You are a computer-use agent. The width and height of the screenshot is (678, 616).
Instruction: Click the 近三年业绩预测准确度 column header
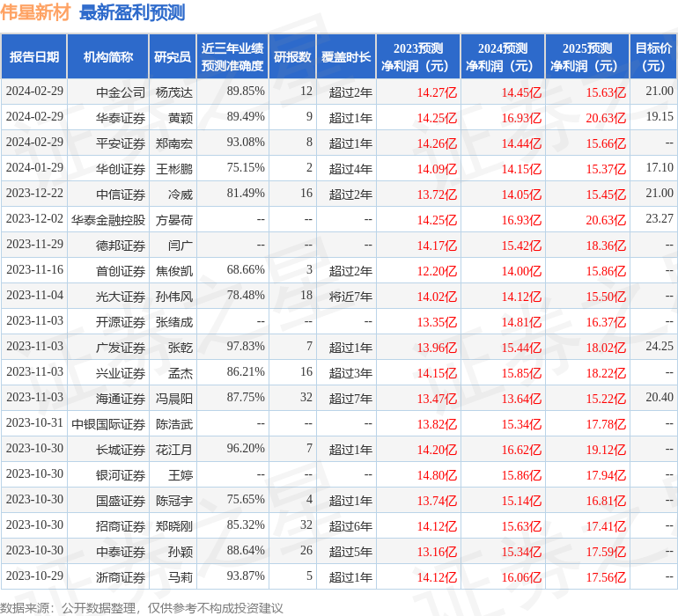click(x=232, y=56)
